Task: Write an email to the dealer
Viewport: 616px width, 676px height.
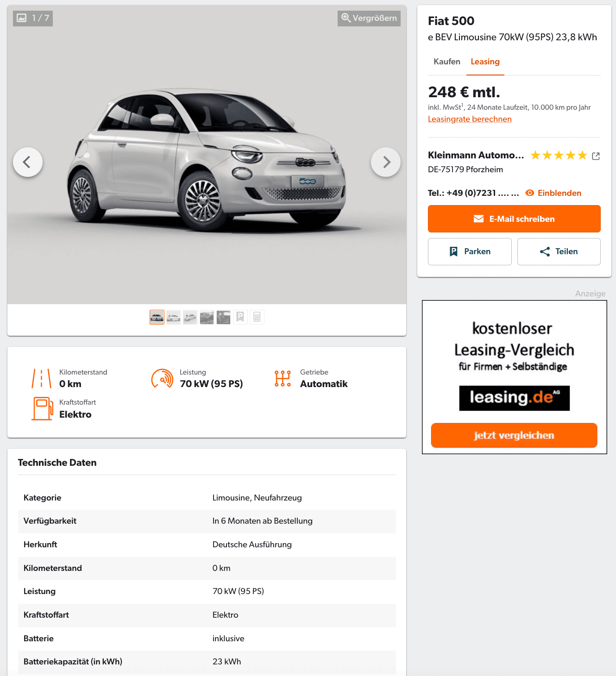Action: pyautogui.click(x=514, y=219)
